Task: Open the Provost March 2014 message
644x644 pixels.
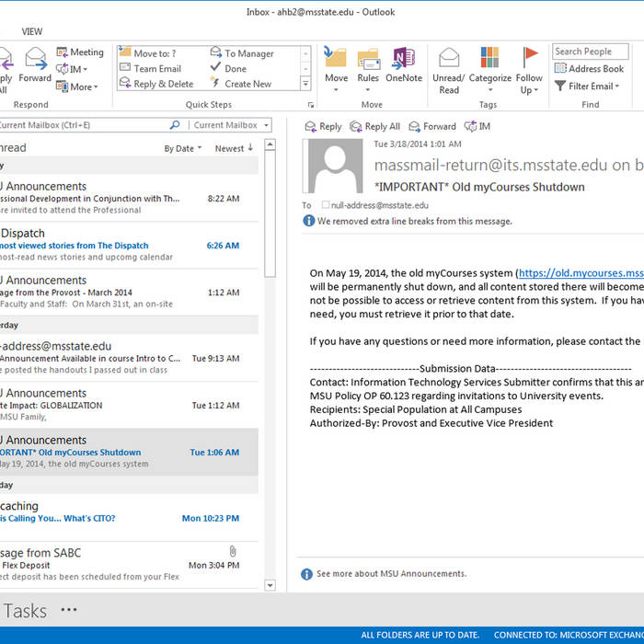Action: 129,292
